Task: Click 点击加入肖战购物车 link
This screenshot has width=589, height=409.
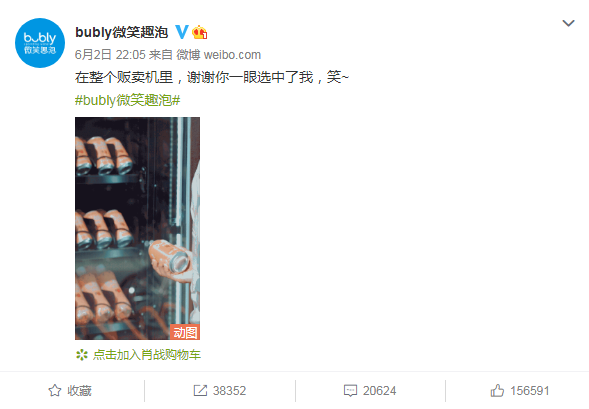Action: point(147,355)
